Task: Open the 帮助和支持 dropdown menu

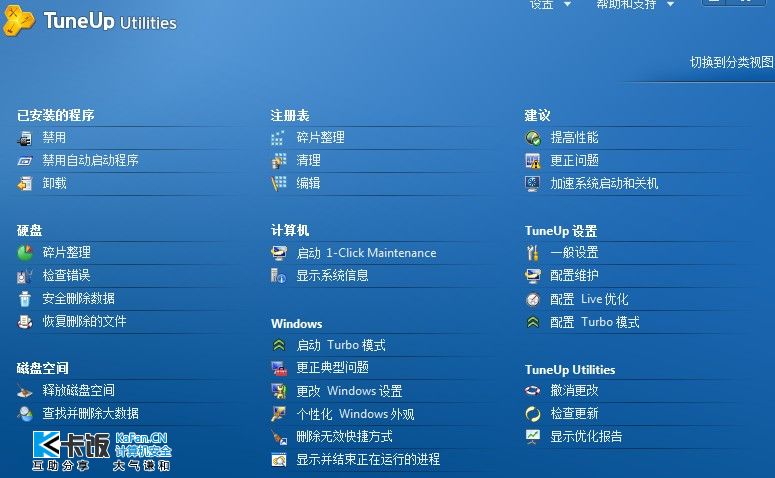Action: coord(635,4)
